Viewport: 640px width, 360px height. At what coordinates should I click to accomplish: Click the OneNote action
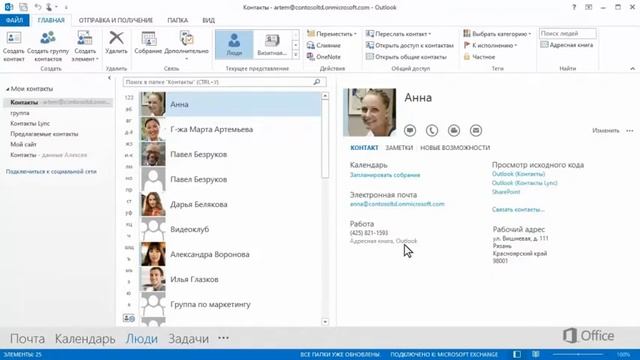324,57
